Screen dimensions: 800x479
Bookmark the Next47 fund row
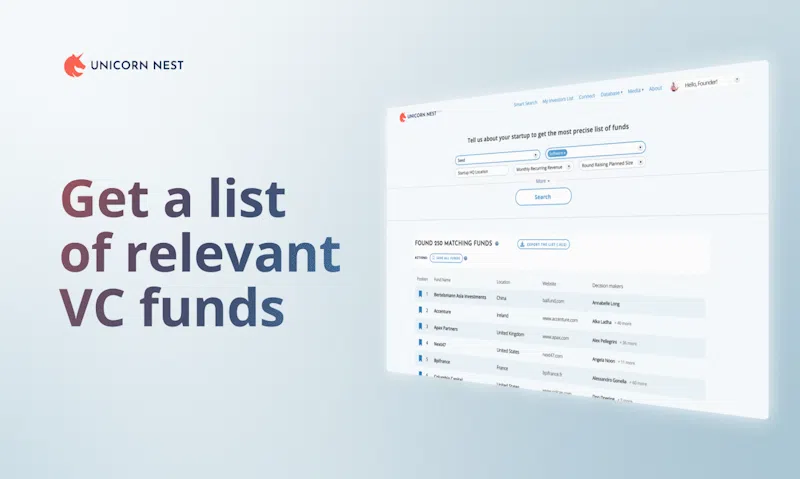(x=420, y=342)
